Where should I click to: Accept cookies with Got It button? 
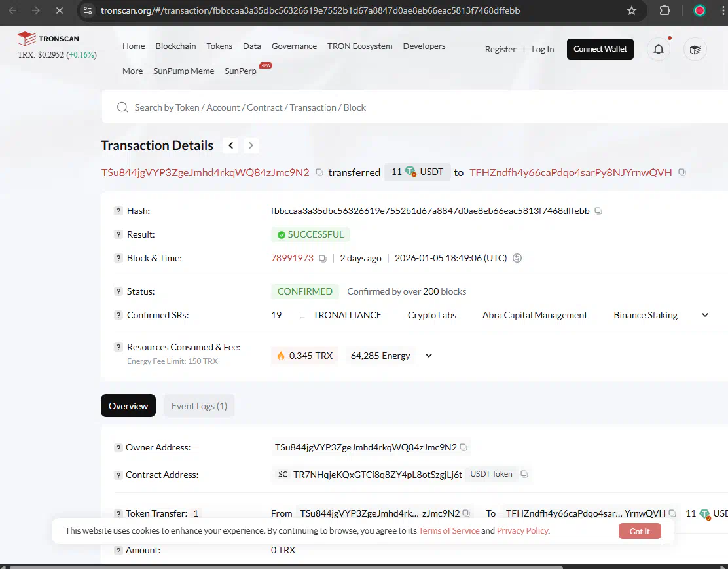click(639, 531)
